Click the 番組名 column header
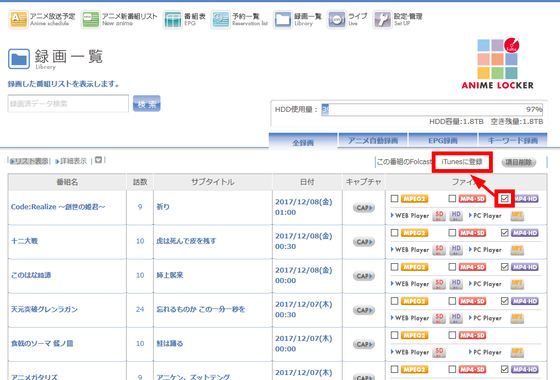This screenshot has width=560, height=380. [67, 182]
